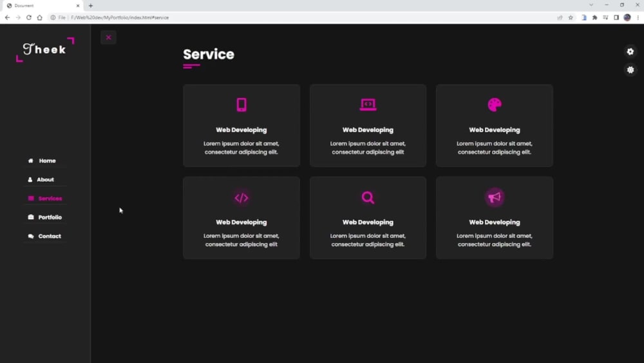Click Web Developing title under megaphone icon

point(495,222)
